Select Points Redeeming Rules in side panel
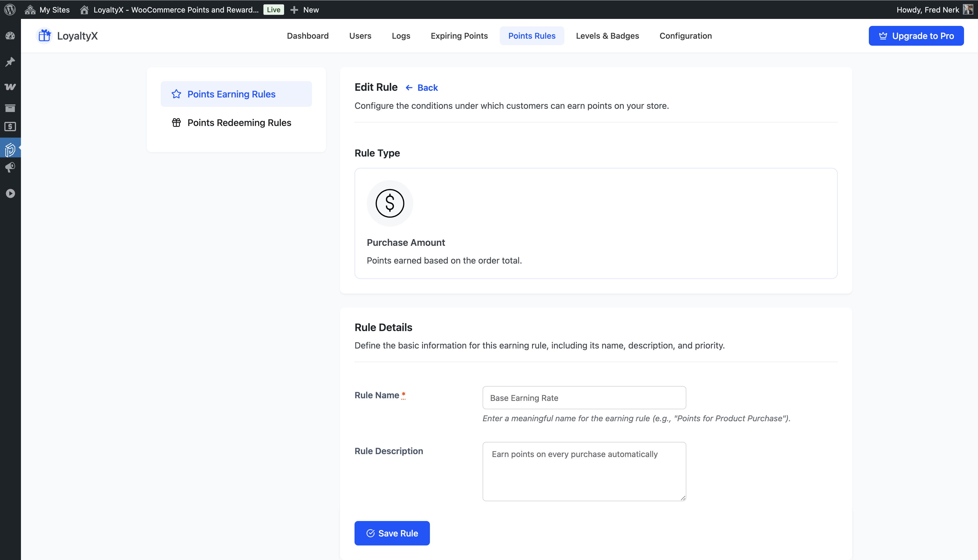978x560 pixels. pyautogui.click(x=239, y=123)
